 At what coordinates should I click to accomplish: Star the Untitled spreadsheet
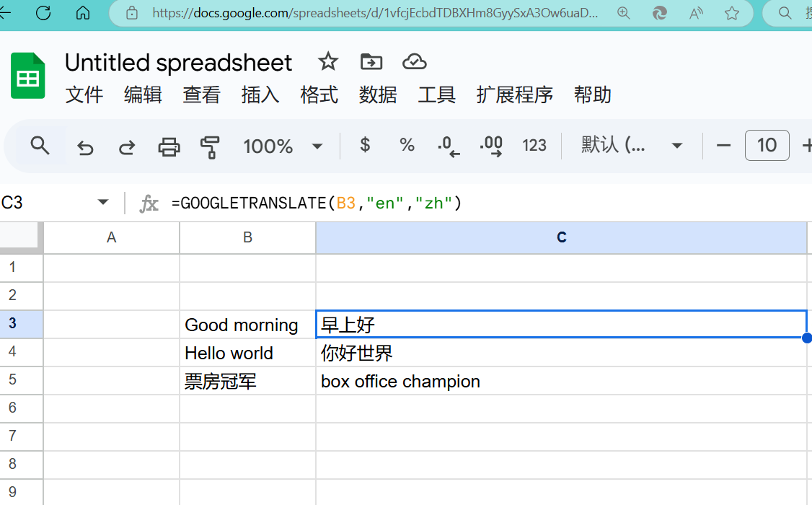point(328,62)
